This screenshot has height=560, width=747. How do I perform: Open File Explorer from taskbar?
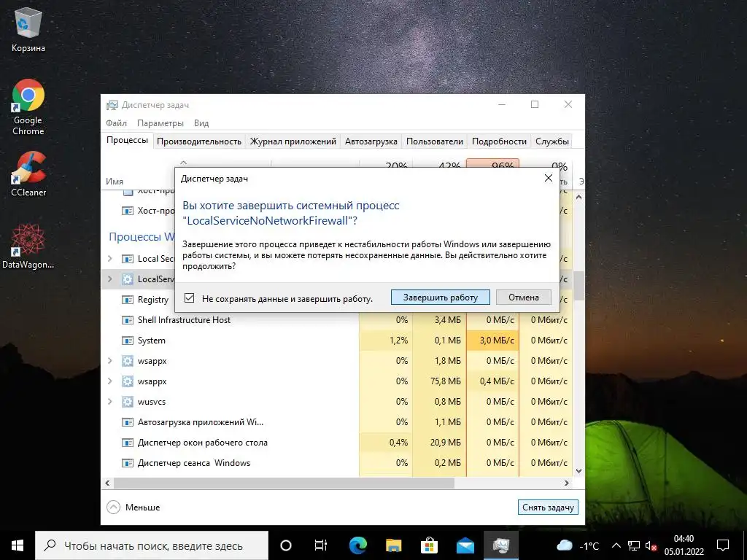(393, 545)
